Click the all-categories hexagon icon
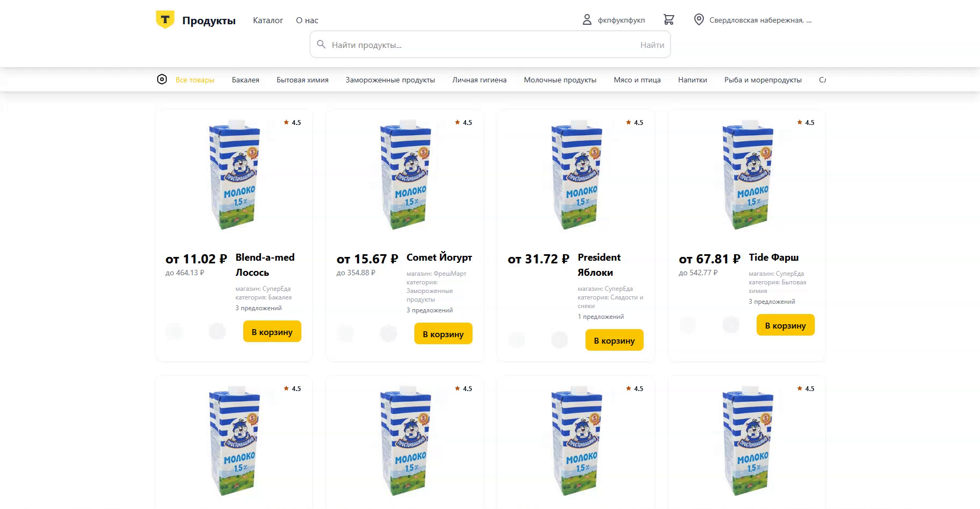Image resolution: width=980 pixels, height=509 pixels. [162, 80]
